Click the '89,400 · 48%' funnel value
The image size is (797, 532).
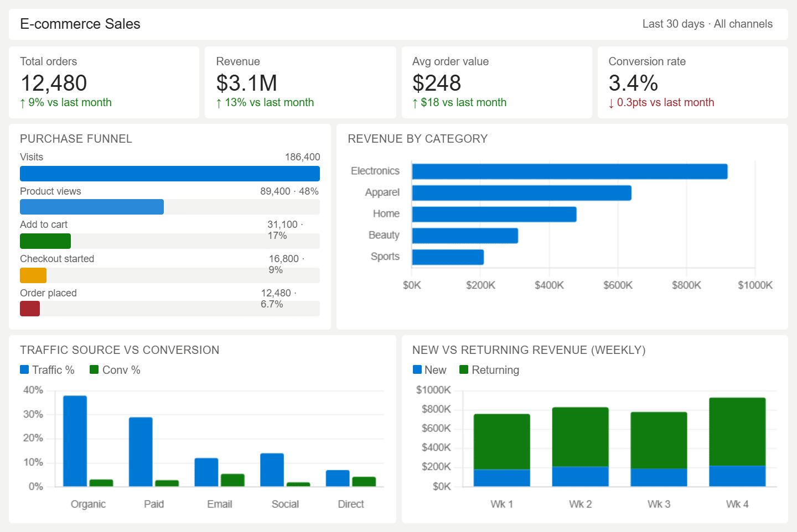(289, 191)
